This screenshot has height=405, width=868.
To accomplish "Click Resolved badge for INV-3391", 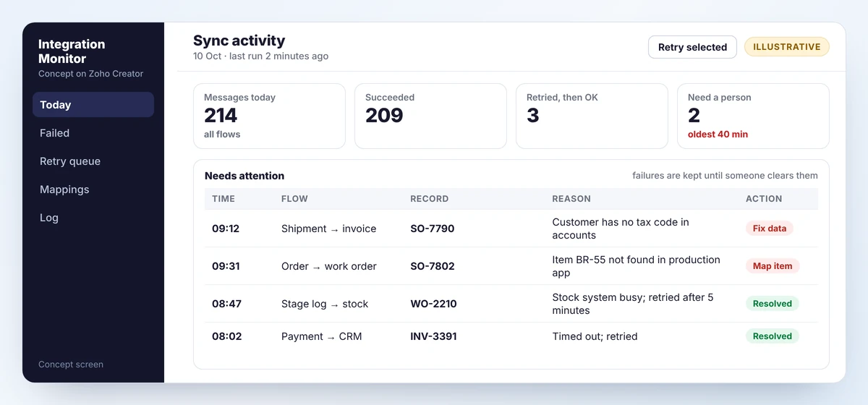I will pyautogui.click(x=773, y=336).
